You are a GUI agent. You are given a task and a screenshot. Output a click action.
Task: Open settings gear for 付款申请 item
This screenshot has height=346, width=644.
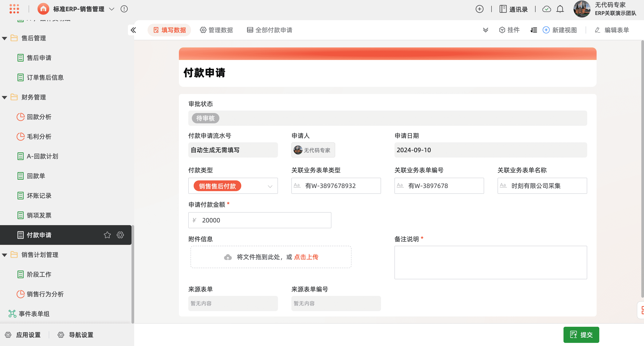(x=120, y=235)
